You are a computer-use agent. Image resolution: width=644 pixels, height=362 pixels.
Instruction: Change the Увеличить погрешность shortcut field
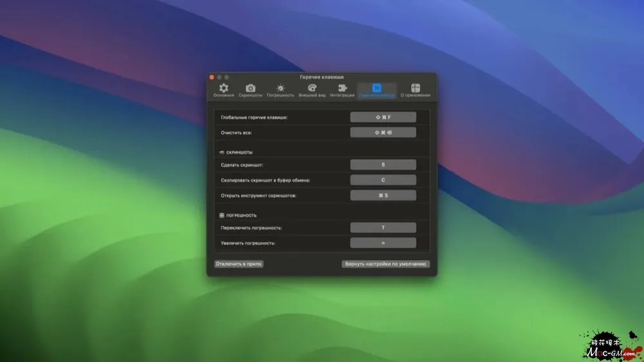pos(383,243)
